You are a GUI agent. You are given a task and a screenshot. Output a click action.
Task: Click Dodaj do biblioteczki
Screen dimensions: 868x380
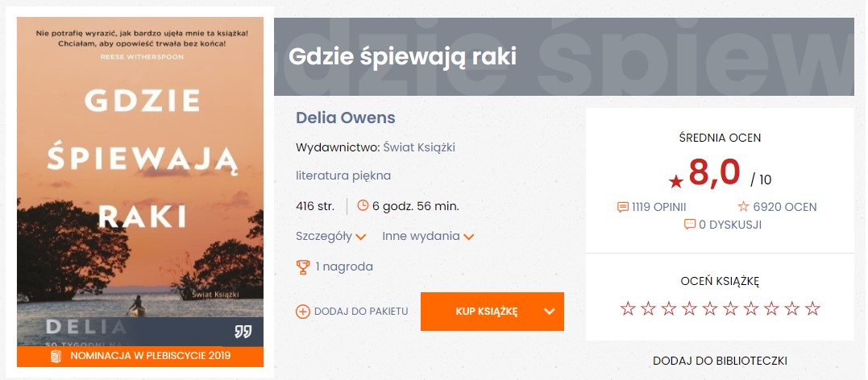click(x=720, y=361)
